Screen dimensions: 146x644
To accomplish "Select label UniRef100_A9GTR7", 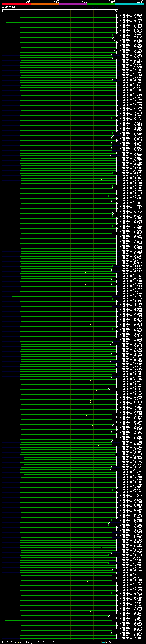I will coord(131,62).
